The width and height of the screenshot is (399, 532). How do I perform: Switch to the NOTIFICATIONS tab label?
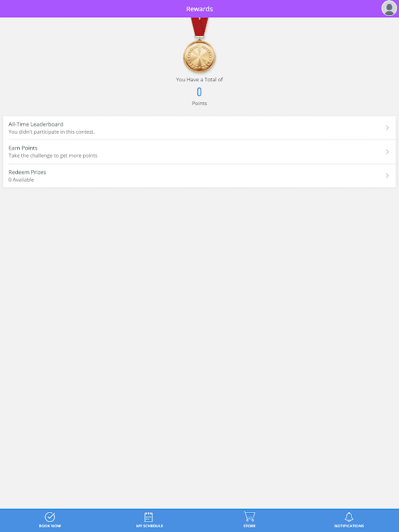click(349, 526)
